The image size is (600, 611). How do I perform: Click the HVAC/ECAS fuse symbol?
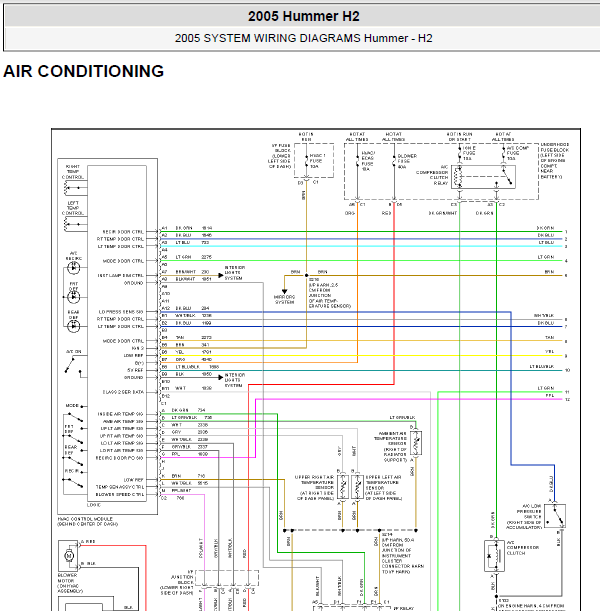pyautogui.click(x=357, y=161)
